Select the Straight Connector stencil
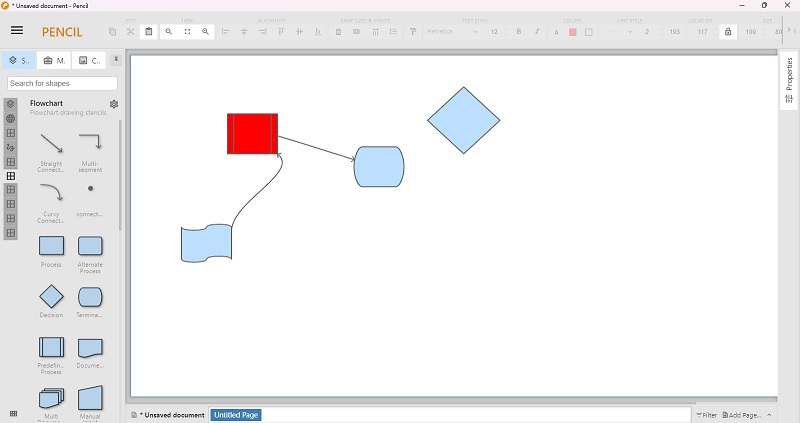Screen dimensions: 800x423 51,151
